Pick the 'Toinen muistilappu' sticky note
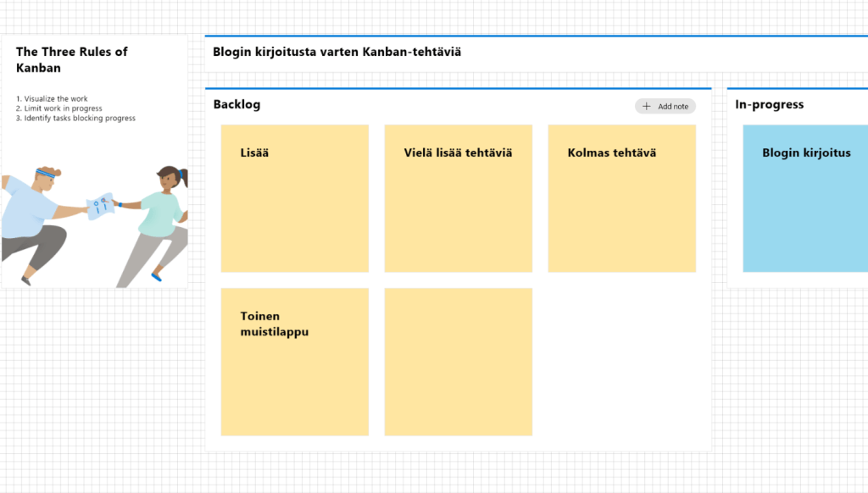 (294, 362)
